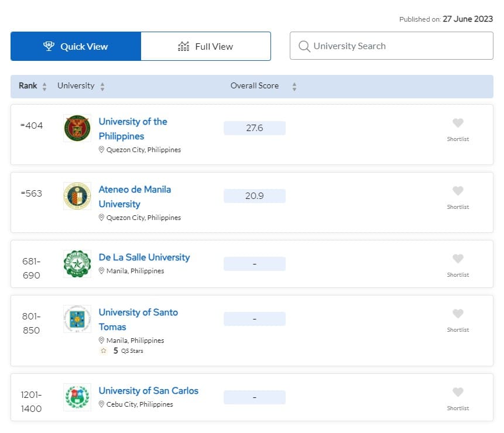Screen dimensions: 504x433
Task: Open University of Santo Tomas link
Action: pyautogui.click(x=138, y=319)
